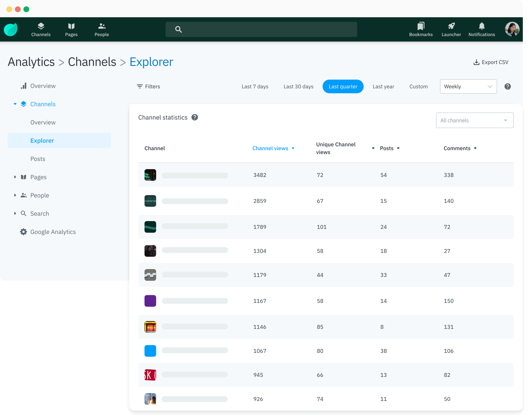Open the Weekly interval dropdown
Viewport: 529px width, 420px height.
(x=468, y=86)
